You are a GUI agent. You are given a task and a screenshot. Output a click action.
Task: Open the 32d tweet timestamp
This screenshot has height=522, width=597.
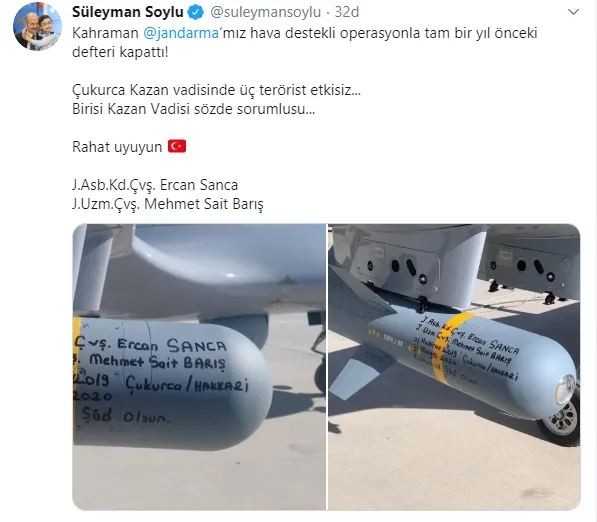click(347, 12)
